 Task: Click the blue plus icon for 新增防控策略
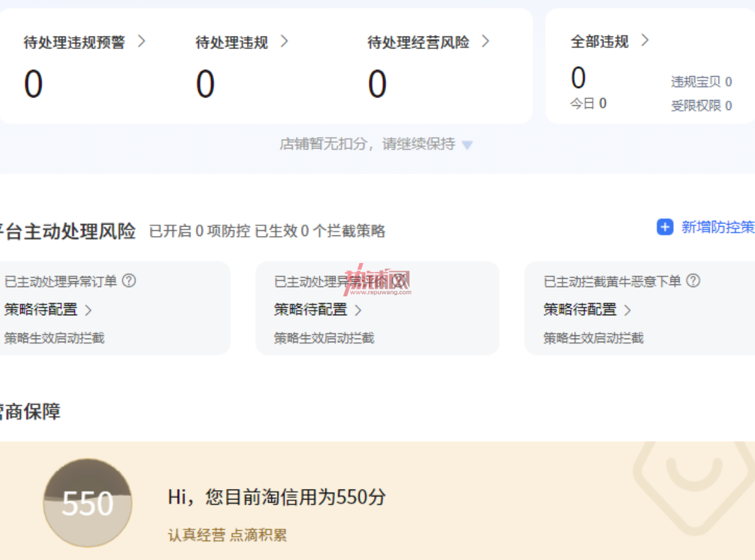tap(665, 227)
